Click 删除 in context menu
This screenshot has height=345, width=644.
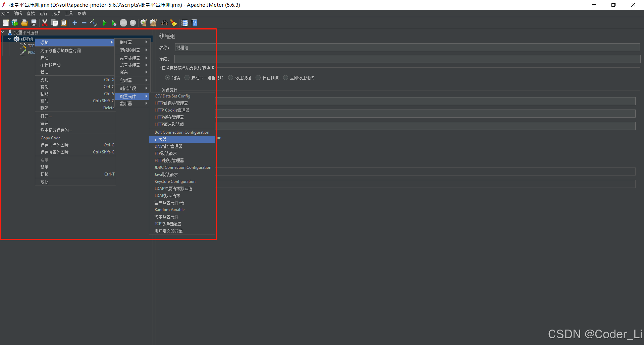click(75, 108)
